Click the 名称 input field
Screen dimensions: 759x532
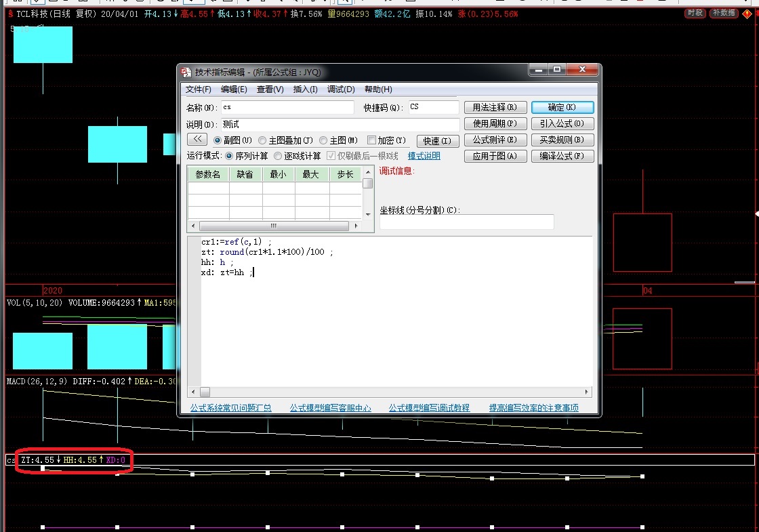(287, 107)
